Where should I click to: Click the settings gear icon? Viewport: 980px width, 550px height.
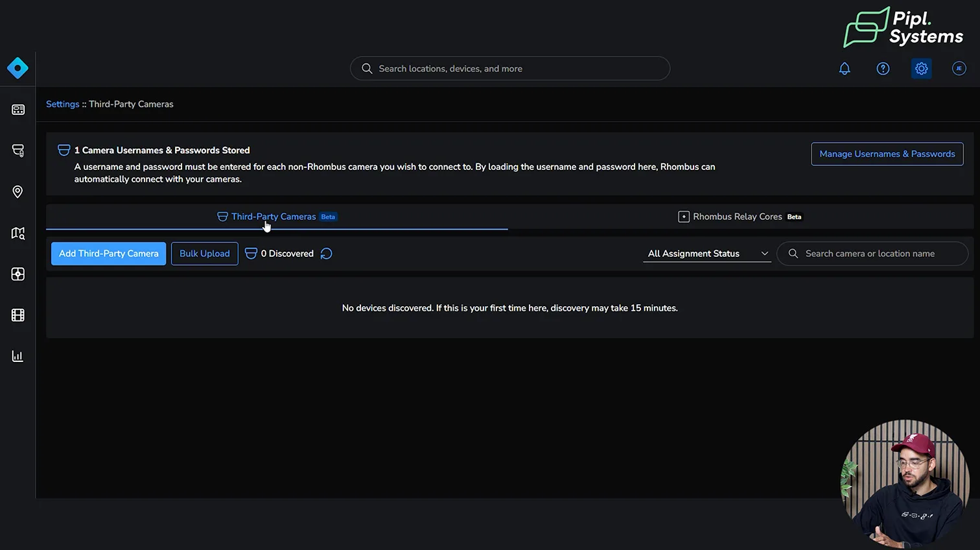coord(921,69)
